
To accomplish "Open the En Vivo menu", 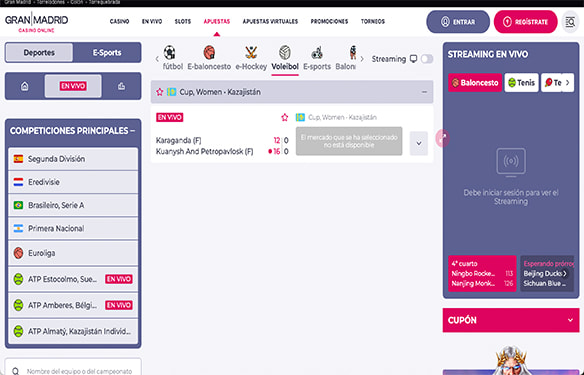I will point(152,22).
